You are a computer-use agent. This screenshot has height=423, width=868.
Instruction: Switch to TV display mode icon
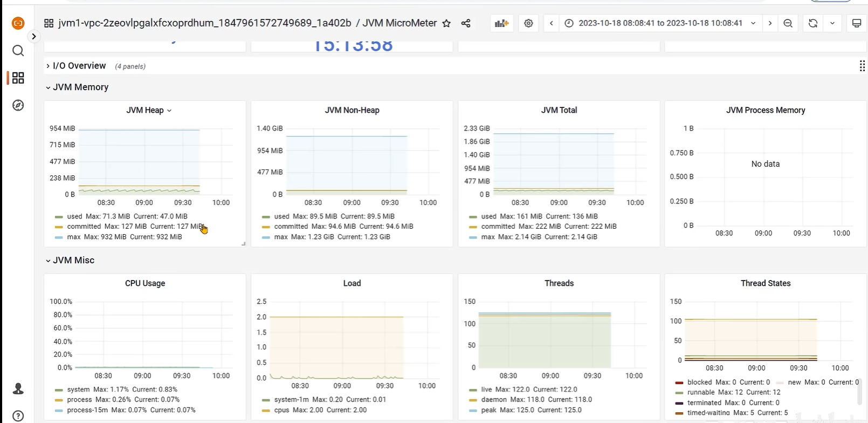coord(856,23)
